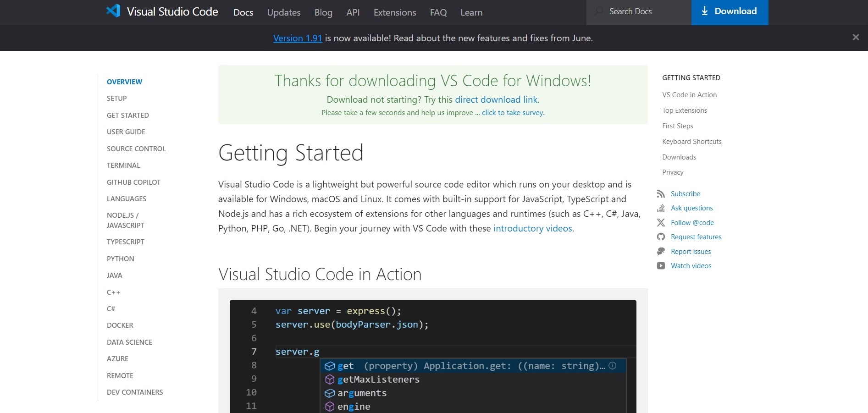The image size is (868, 413).
Task: Click the info icon beside get suggestion
Action: (613, 365)
